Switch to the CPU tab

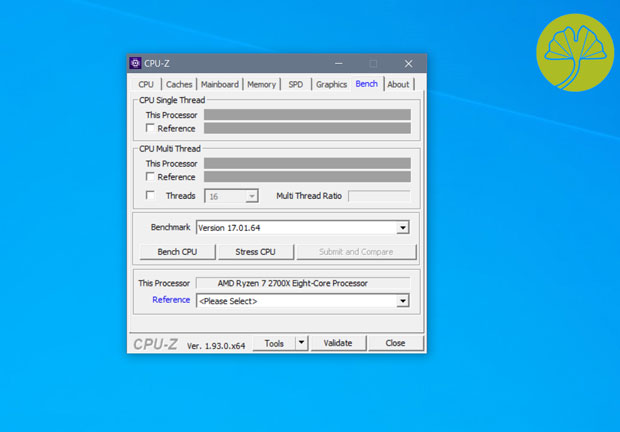click(146, 85)
